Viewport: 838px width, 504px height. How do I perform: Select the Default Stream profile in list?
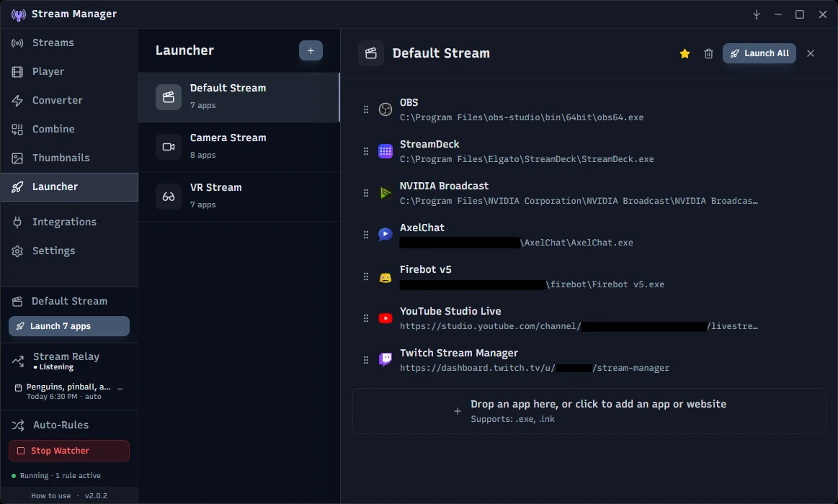tap(239, 97)
